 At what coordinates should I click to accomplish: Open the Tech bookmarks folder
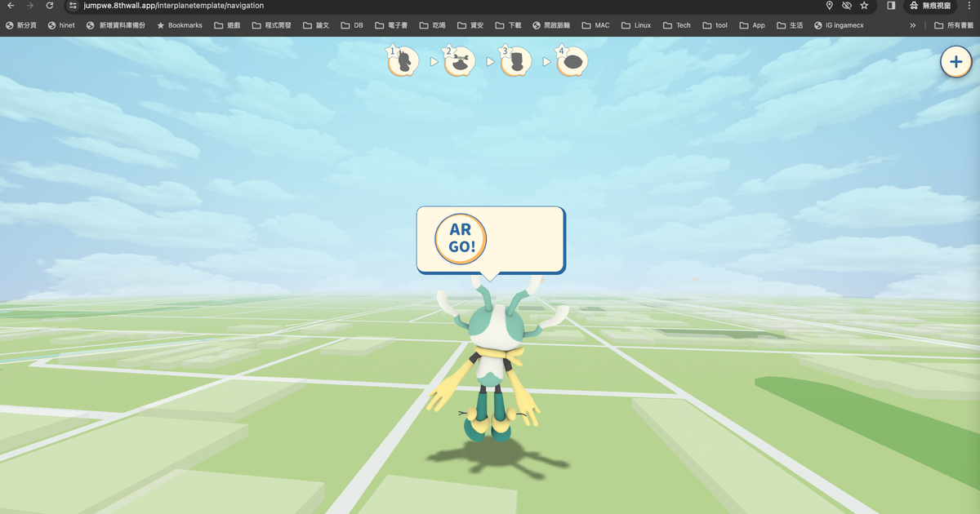click(676, 25)
